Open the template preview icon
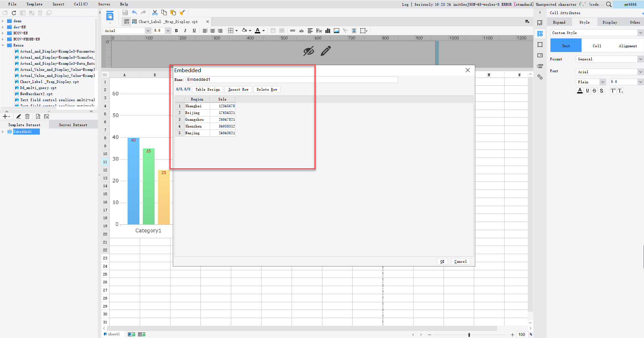 (110, 16)
